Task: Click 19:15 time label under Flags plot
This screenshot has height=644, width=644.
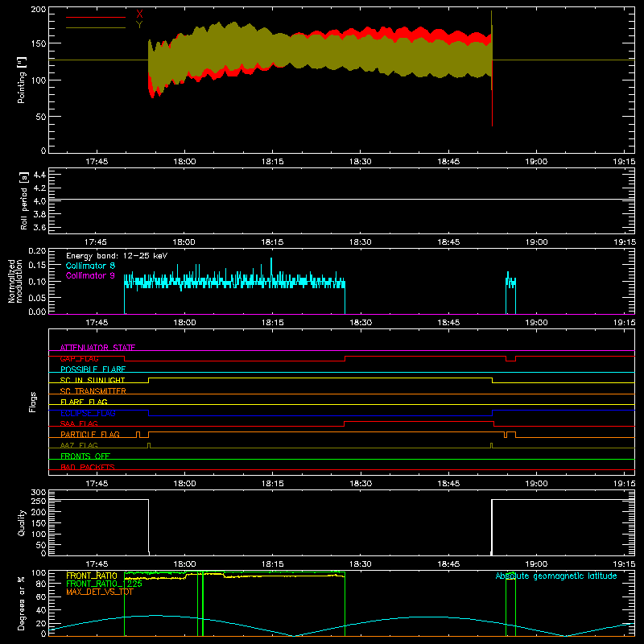Action: click(625, 484)
